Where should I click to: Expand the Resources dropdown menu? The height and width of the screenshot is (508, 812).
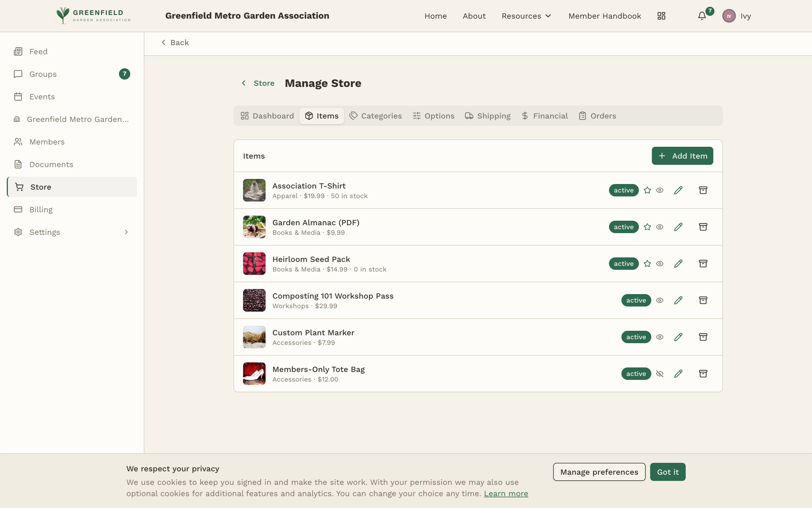coord(526,16)
